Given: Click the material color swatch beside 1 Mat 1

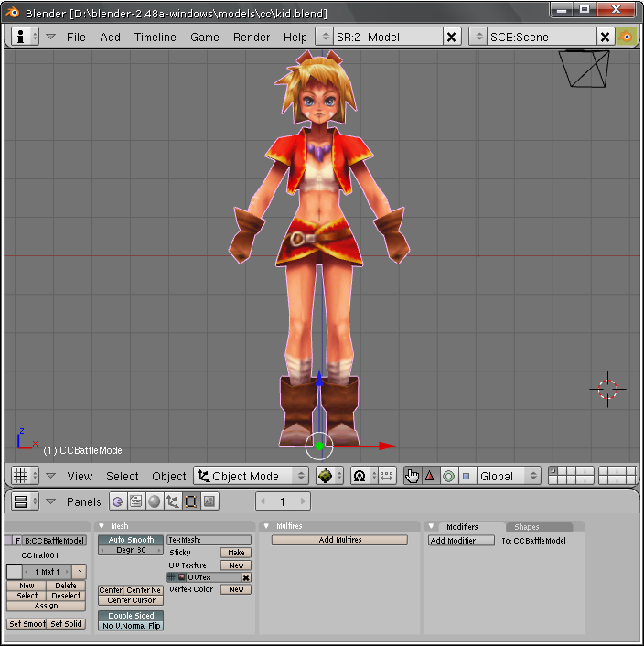Looking at the screenshot, I should pos(15,572).
